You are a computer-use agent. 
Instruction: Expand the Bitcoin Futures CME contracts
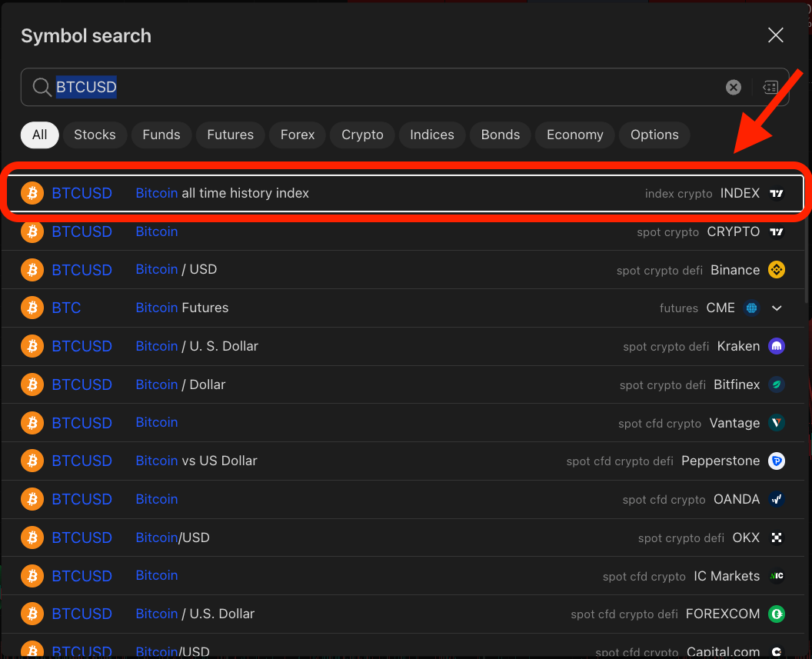(777, 308)
